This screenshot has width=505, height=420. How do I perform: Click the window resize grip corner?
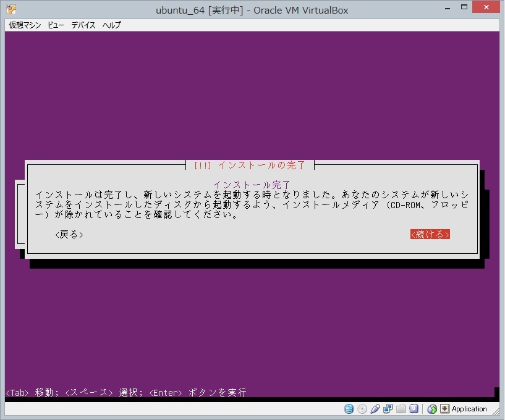pos(495,411)
